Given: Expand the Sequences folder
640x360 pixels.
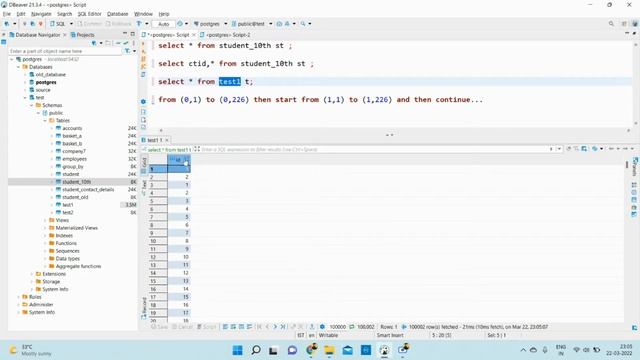Looking at the screenshot, I should [x=45, y=251].
